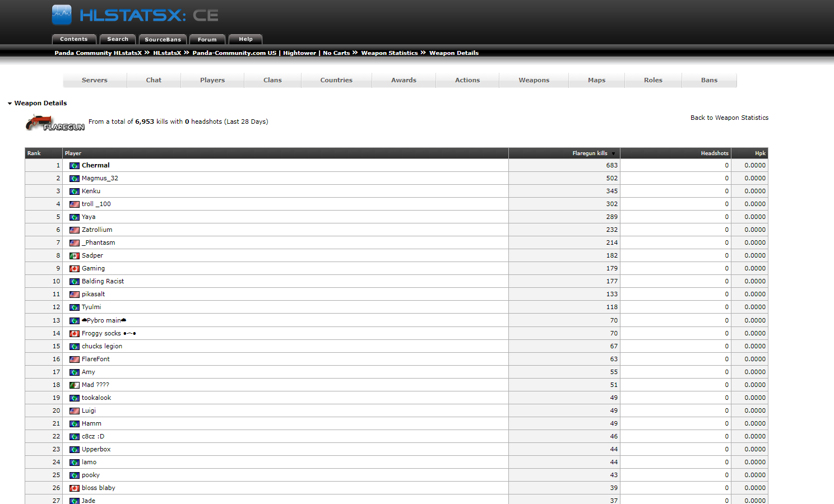Click Back to Weapon Statistics link

tap(729, 118)
